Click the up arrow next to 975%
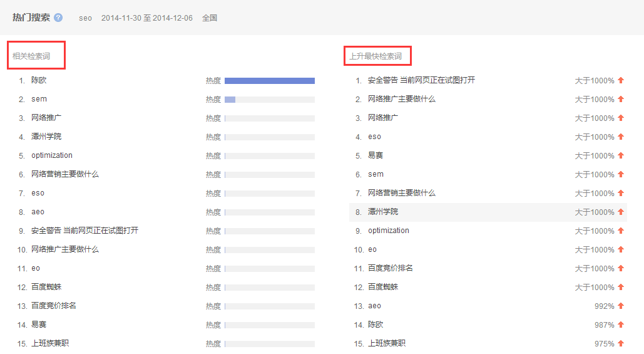 point(621,343)
